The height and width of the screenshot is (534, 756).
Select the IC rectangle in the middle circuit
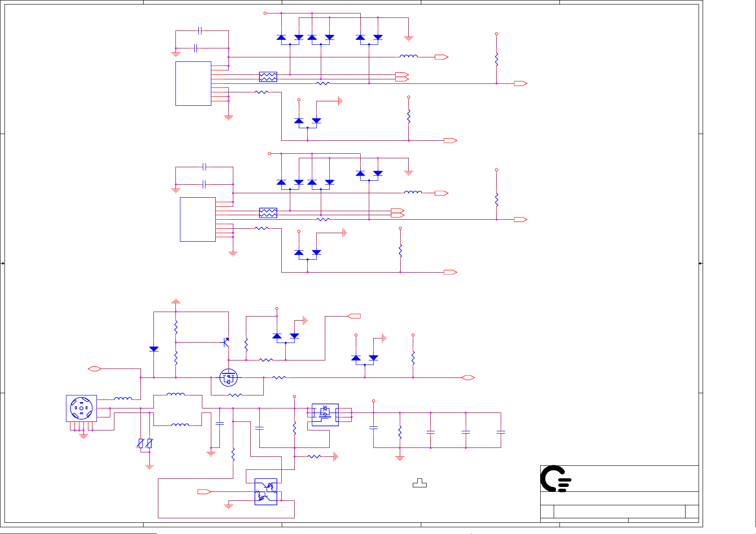click(198, 219)
